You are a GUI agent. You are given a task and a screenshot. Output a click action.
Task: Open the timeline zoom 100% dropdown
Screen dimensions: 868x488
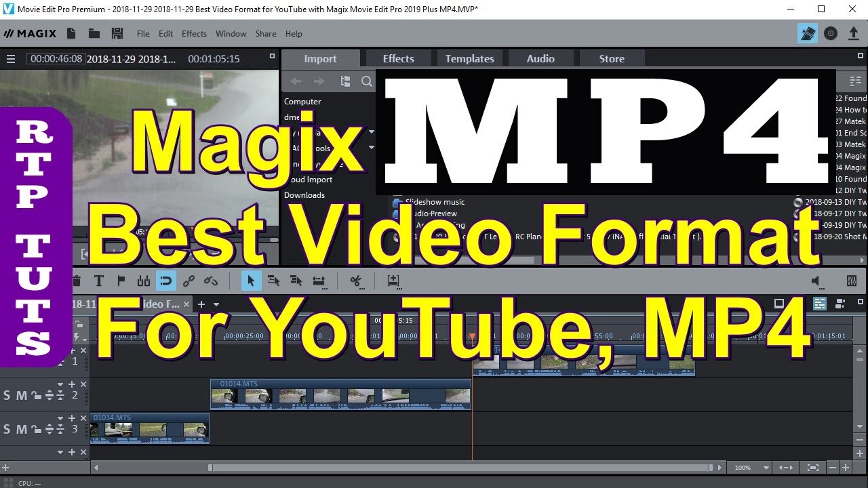tap(766, 468)
